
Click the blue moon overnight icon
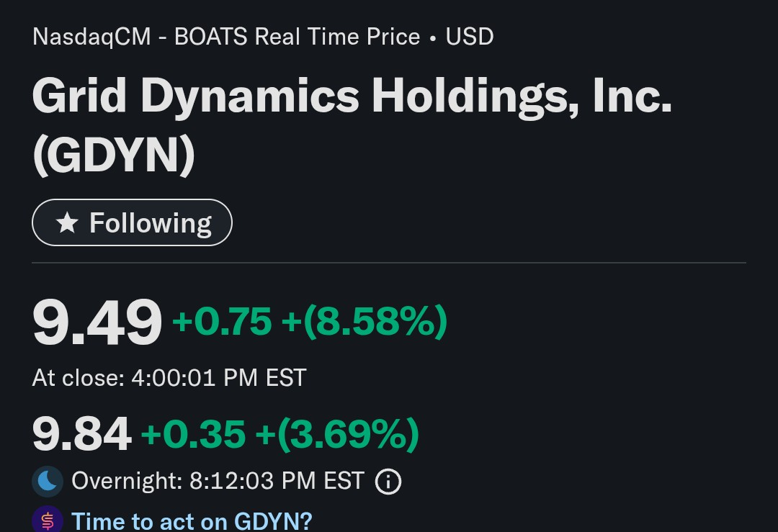(48, 481)
